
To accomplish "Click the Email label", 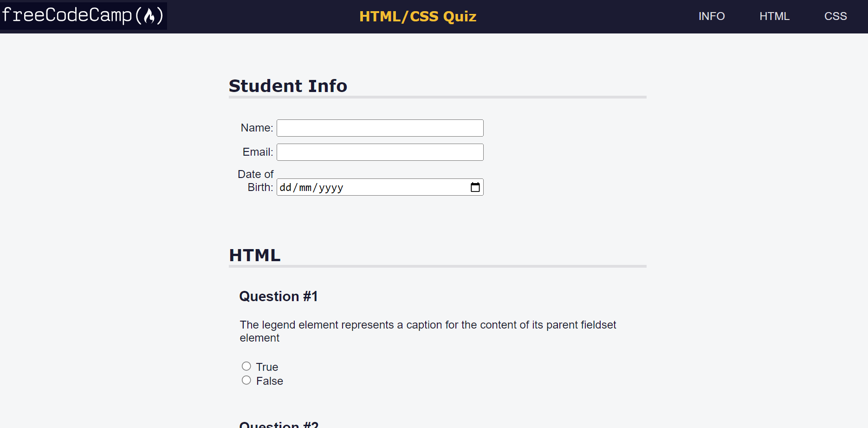I will coord(258,152).
